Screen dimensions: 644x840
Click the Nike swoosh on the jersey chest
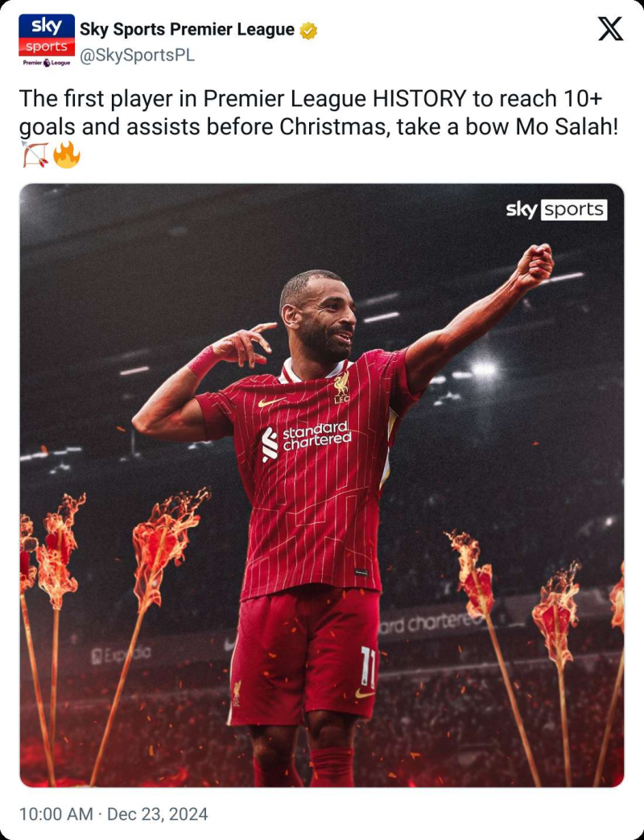coord(271,401)
